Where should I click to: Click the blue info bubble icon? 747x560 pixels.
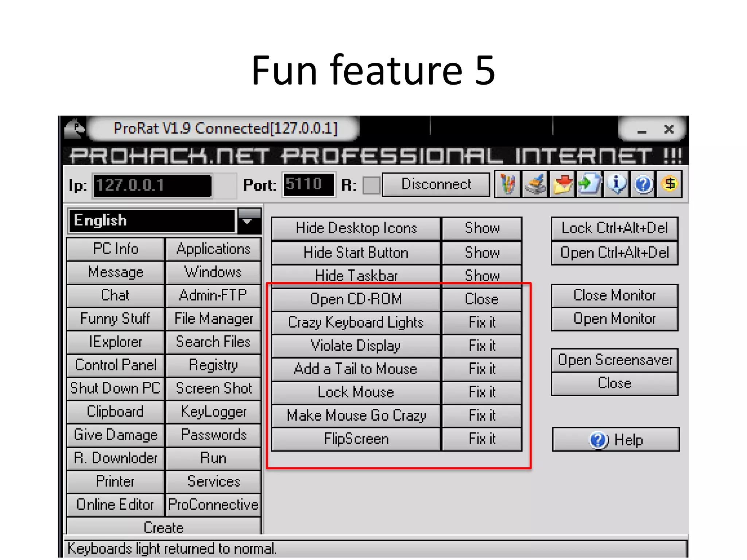[616, 184]
